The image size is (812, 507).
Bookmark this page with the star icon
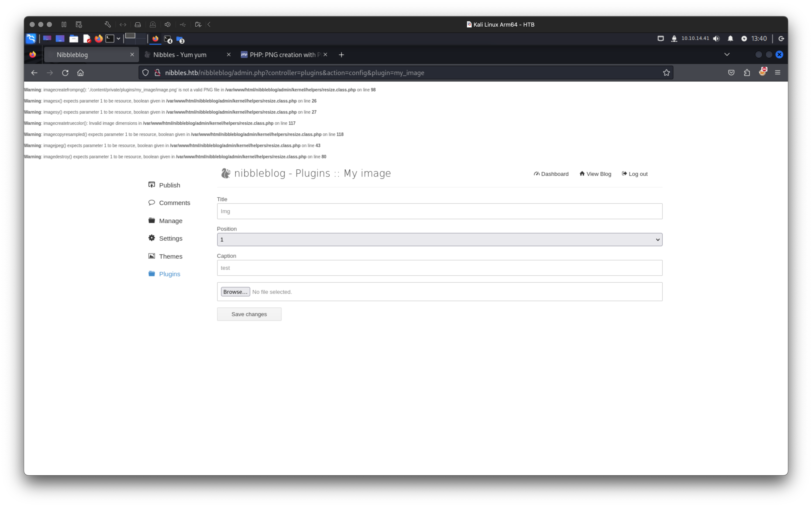(666, 73)
